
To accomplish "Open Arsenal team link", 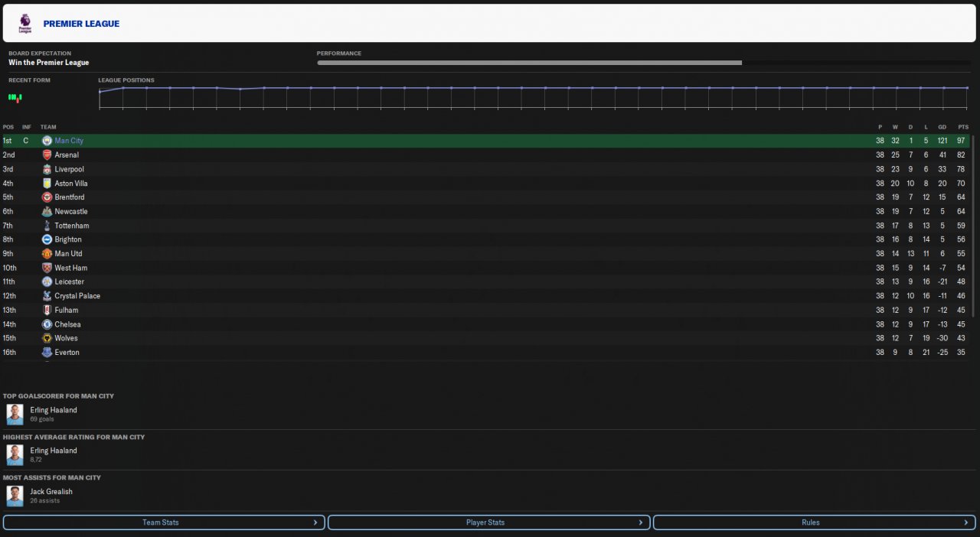I will 67,155.
